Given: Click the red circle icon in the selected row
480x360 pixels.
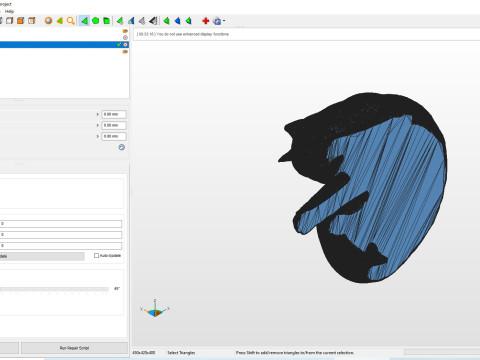Looking at the screenshot, I should [x=125, y=44].
